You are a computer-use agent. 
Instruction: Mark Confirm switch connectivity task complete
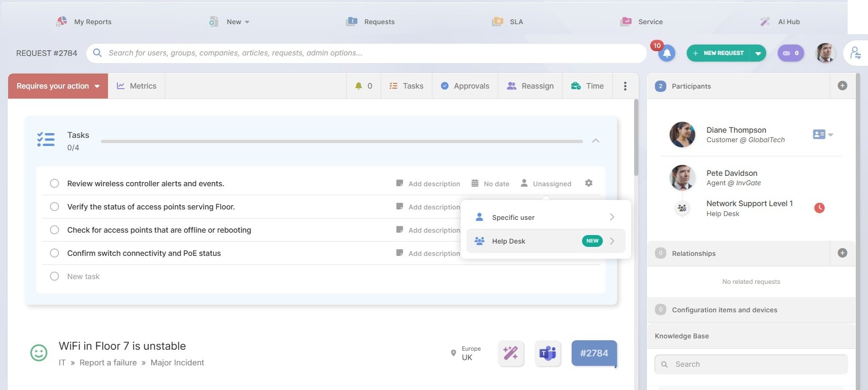tap(54, 253)
